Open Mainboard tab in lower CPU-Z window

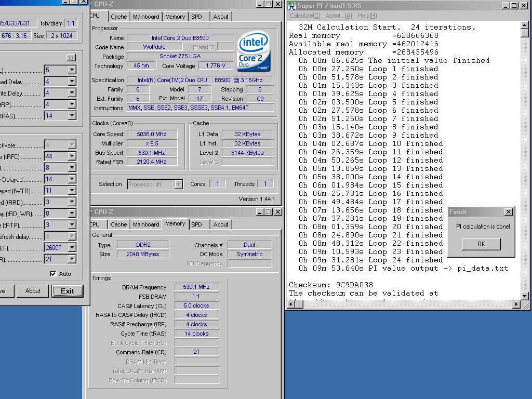[x=146, y=224]
